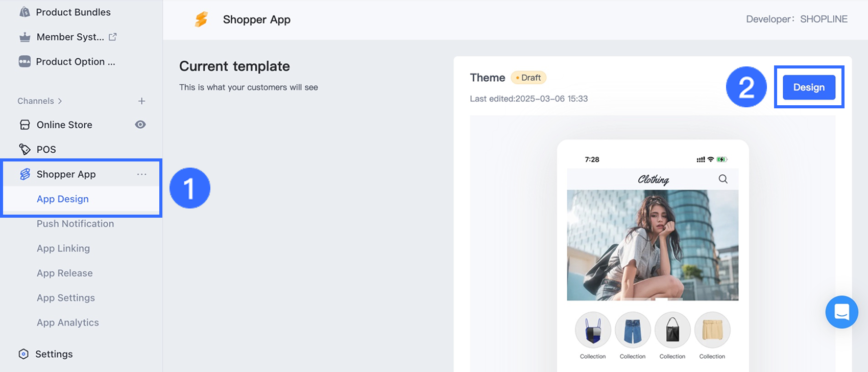Click the Product Bundles bag icon
Image resolution: width=868 pixels, height=372 pixels.
25,12
